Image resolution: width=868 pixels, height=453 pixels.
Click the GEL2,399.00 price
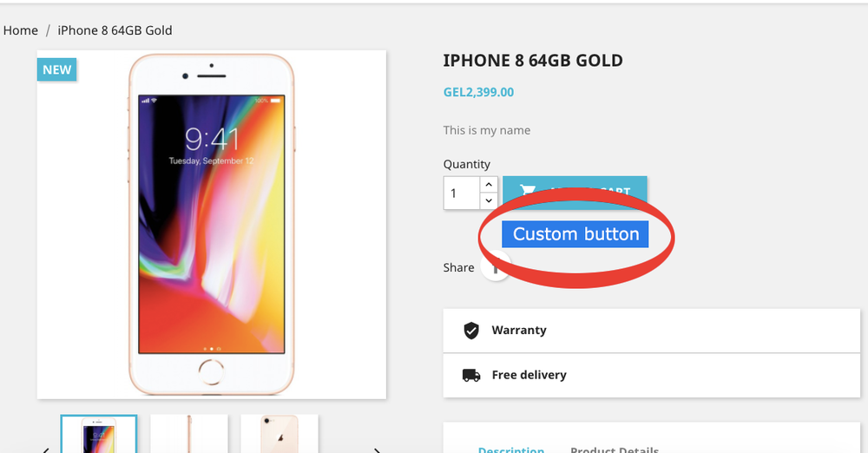coord(478,92)
